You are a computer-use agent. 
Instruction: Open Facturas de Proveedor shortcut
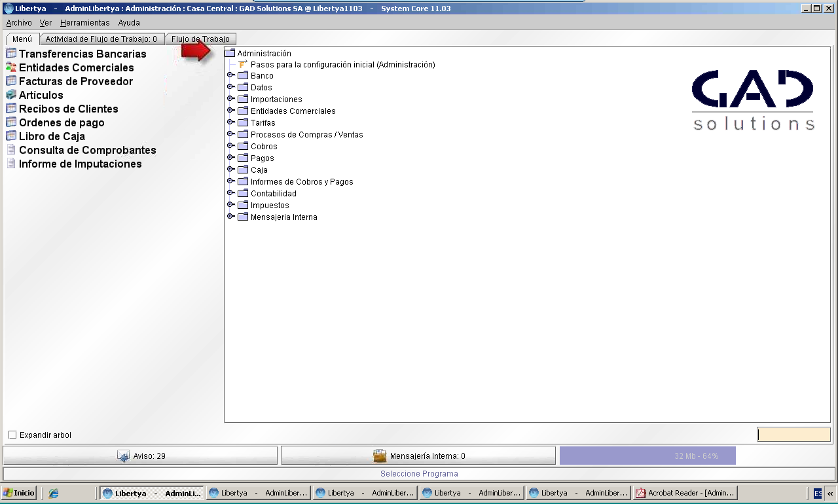point(76,81)
